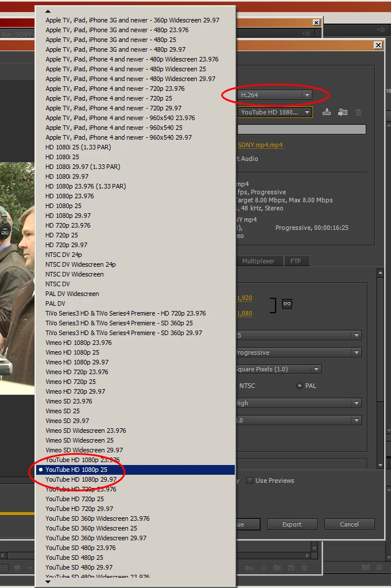This screenshot has height=588, width=391.
Task: Open the frame rate dropdown arrow
Action: [x=356, y=335]
